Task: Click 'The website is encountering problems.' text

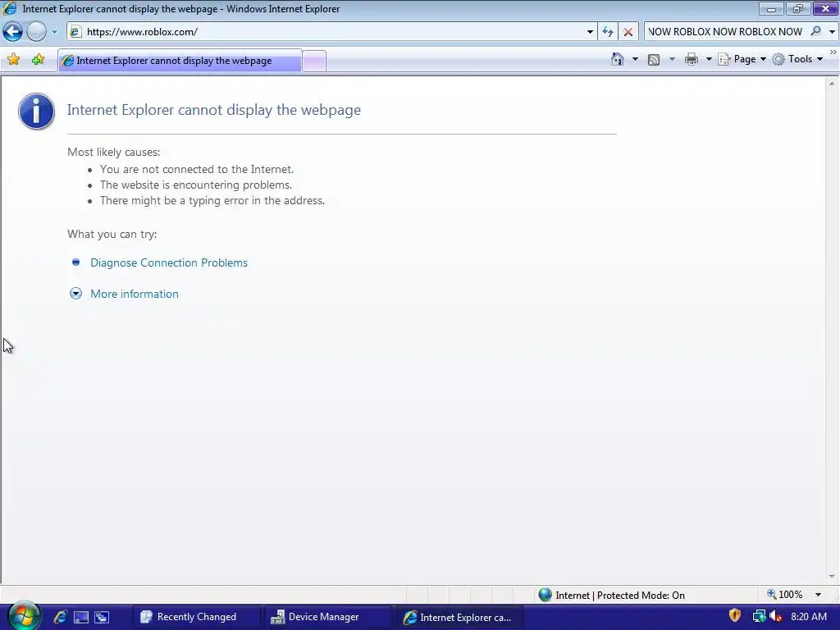Action: coord(196,185)
